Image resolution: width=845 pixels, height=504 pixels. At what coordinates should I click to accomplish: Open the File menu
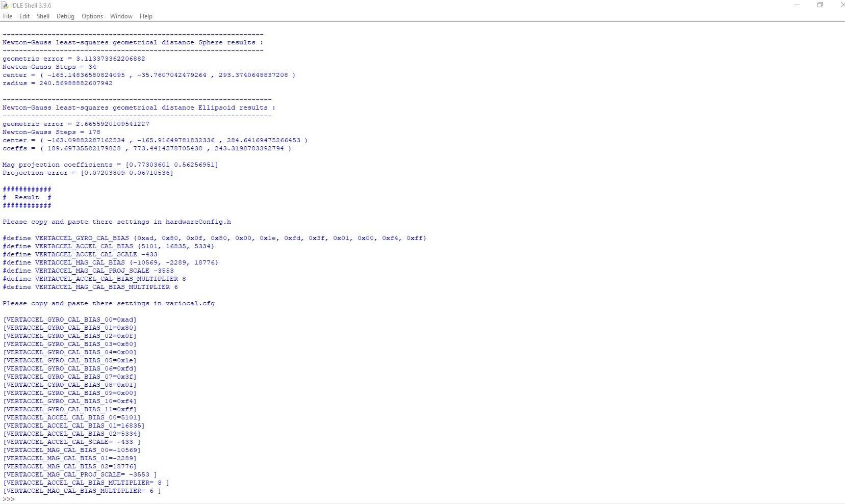point(8,16)
